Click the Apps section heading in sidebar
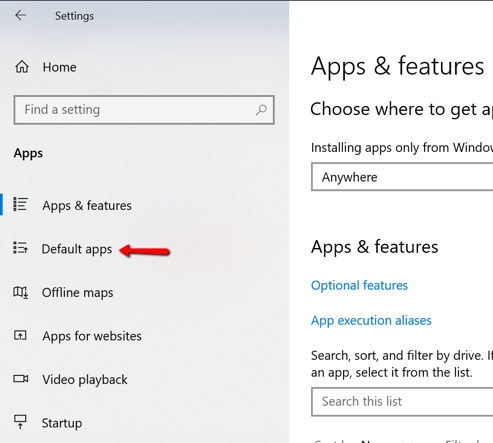This screenshot has height=443, width=493. point(28,154)
